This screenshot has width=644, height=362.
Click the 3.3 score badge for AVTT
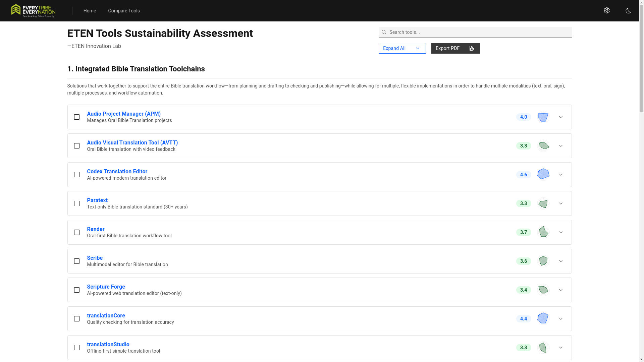click(524, 146)
